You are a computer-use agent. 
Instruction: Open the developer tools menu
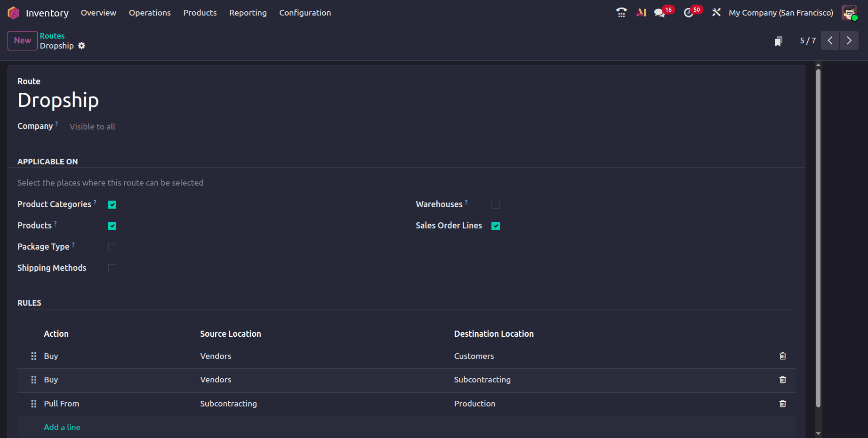tap(716, 12)
